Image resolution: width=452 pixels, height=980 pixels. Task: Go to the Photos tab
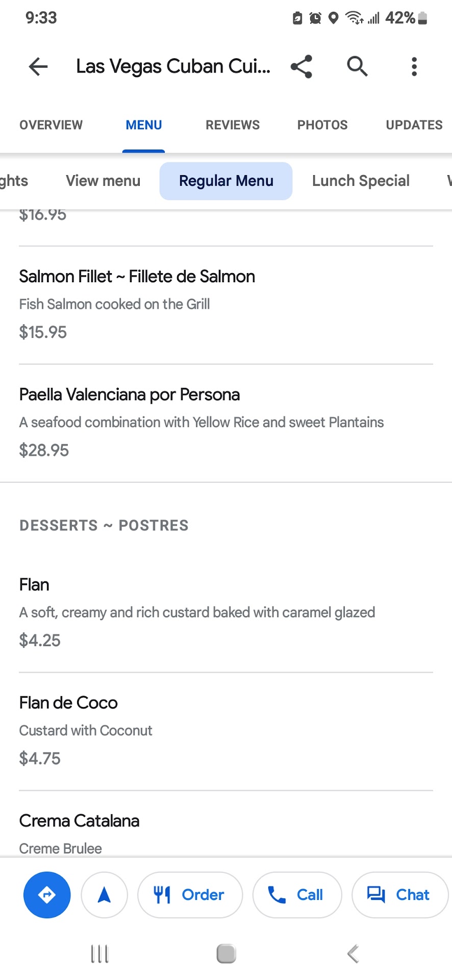322,125
